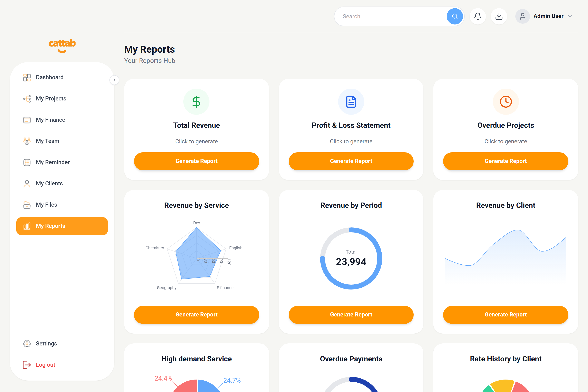Click the Admin User avatar icon
The image size is (588, 392).
tap(522, 17)
